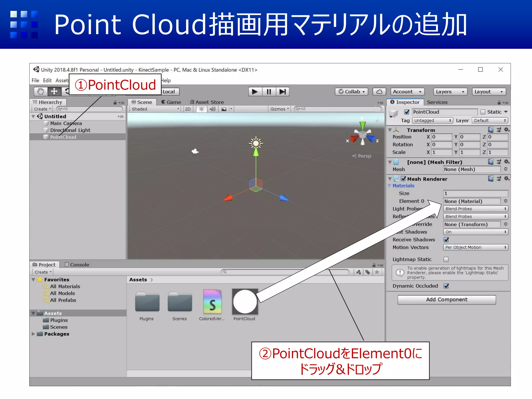This screenshot has height=399, width=532.
Task: Open the Default Layer dropdown
Action: pyautogui.click(x=490, y=121)
